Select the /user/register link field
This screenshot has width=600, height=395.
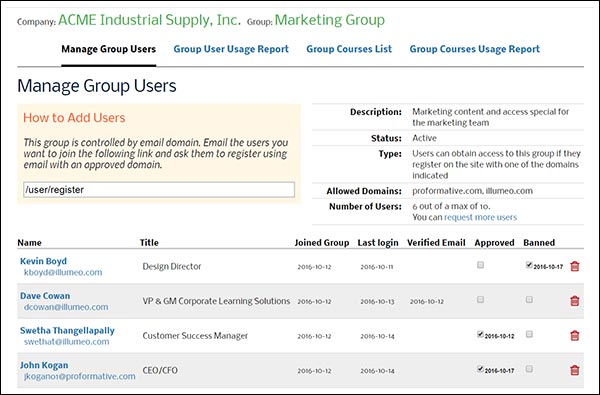click(x=159, y=190)
